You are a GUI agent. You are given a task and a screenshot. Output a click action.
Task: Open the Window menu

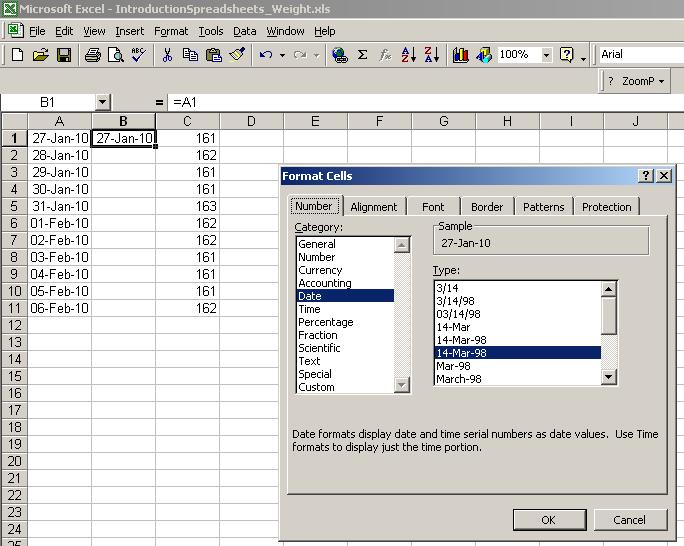[285, 31]
